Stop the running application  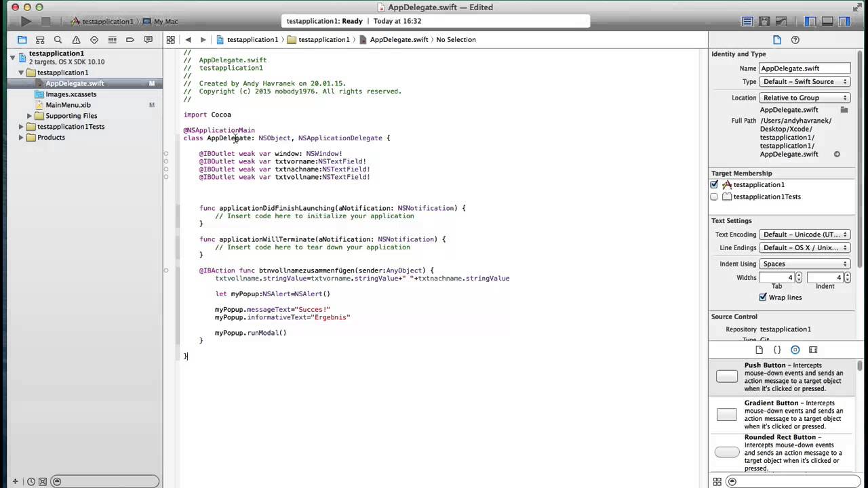click(x=46, y=22)
